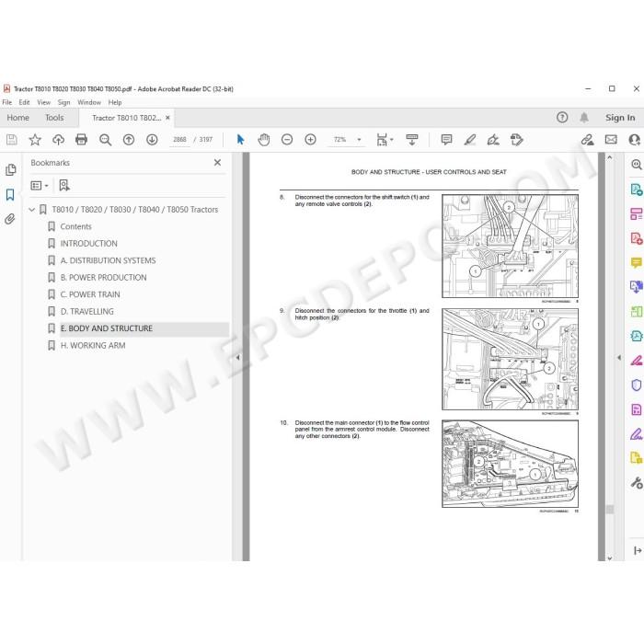Click the Print file icon
The height and width of the screenshot is (644, 644).
click(81, 140)
